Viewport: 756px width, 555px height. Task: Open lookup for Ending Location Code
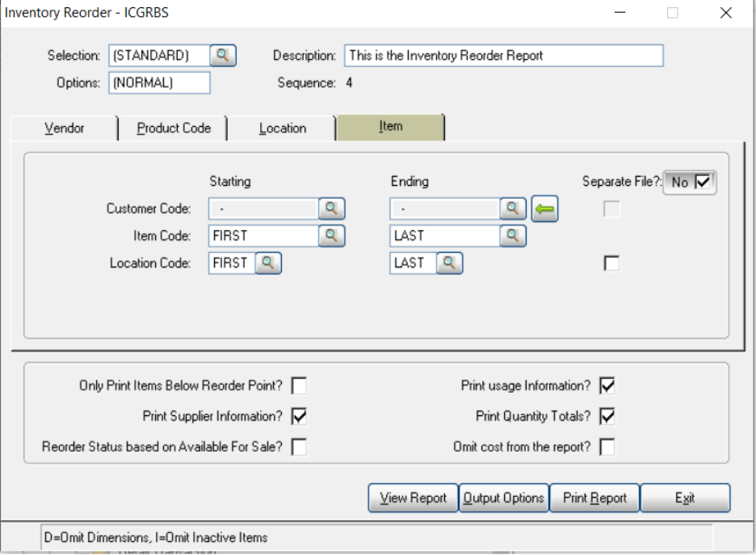coord(449,263)
